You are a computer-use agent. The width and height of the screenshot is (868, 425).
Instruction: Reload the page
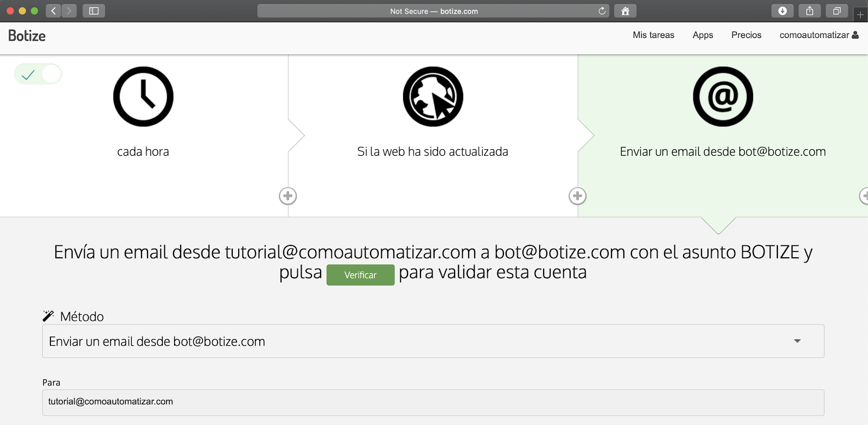point(602,11)
